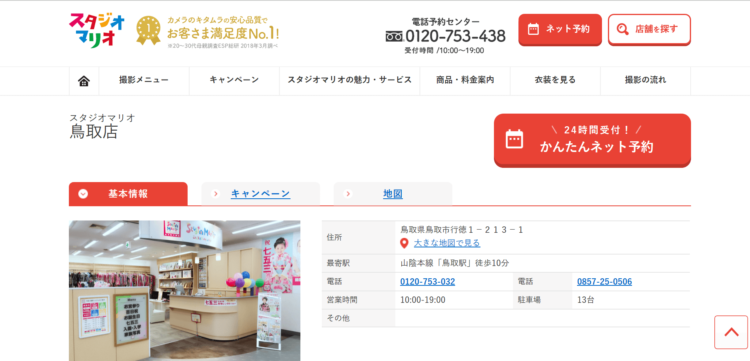Click calendar icon in かんたんネット予約 banner
The width and height of the screenshot is (750, 361).
(x=514, y=139)
